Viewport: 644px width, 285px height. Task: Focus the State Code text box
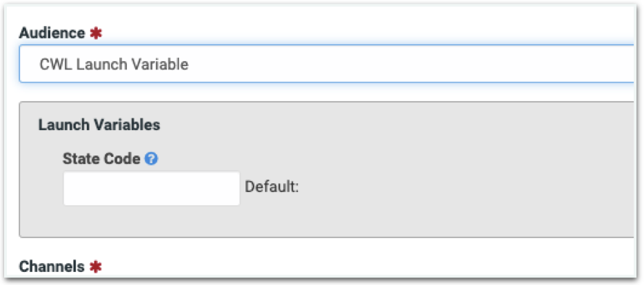[x=151, y=188]
